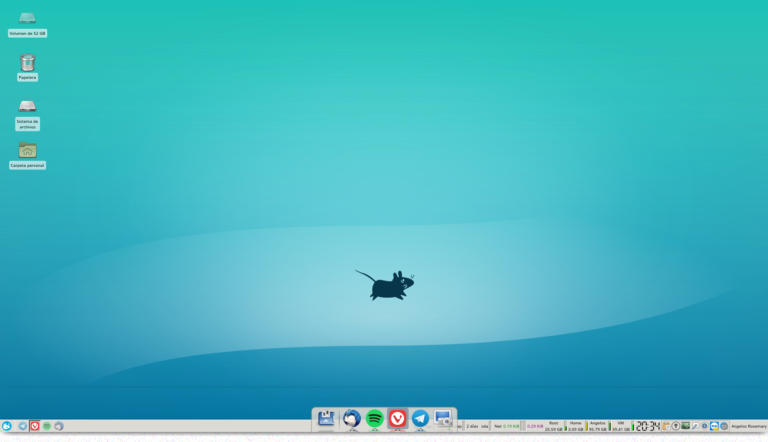This screenshot has width=768, height=442.
Task: Click the clipboard manager tray icon
Action: click(x=666, y=426)
